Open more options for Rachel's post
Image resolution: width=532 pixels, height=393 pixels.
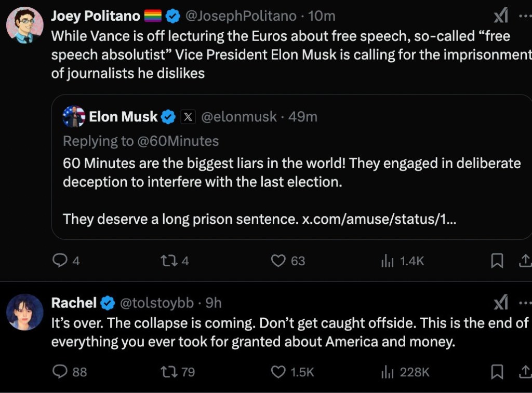pyautogui.click(x=525, y=303)
